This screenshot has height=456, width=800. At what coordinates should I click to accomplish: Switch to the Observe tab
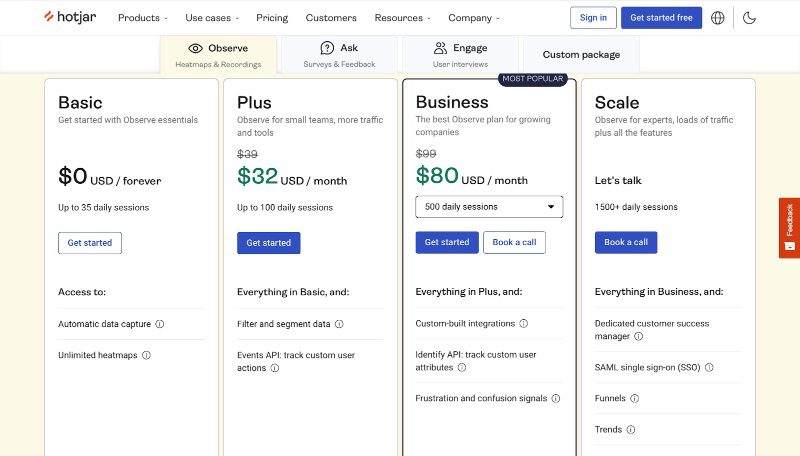pos(218,55)
